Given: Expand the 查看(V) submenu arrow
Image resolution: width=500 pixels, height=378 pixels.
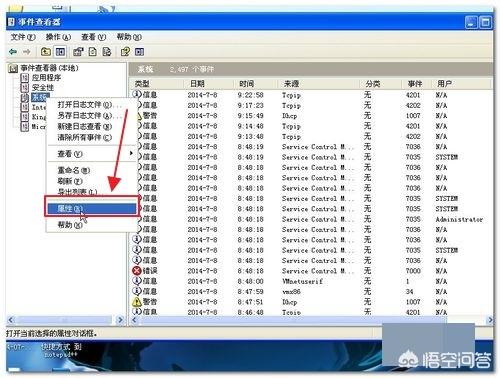Looking at the screenshot, I should tap(131, 153).
